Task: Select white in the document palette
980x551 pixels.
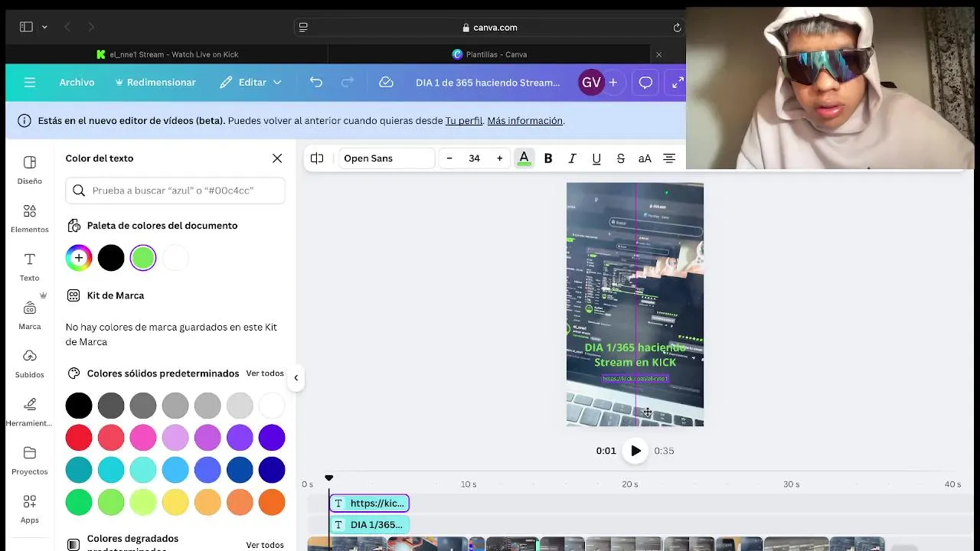Action: click(175, 258)
